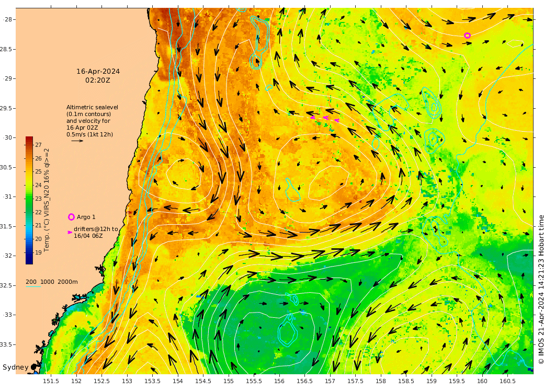The height and width of the screenshot is (392, 544).
Task: Click the cyan bathymetry line sample in the legend
Action: (x=33, y=286)
